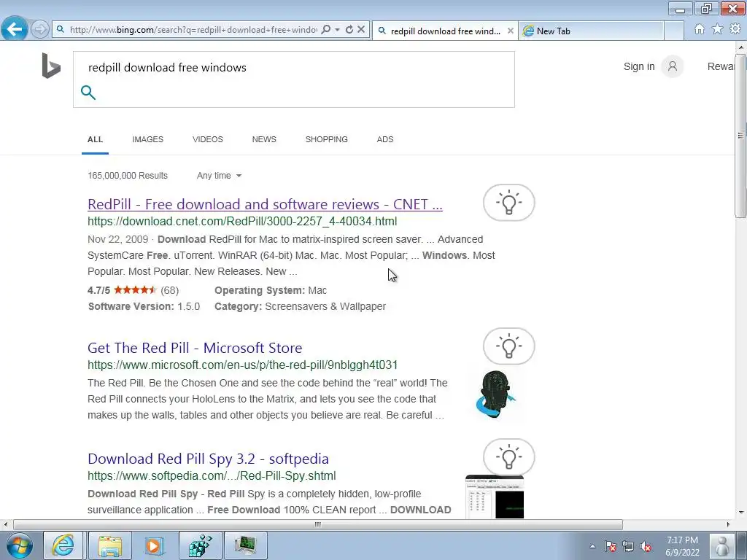The width and height of the screenshot is (747, 560).
Task: Click the muted volume tray icon
Action: tap(646, 546)
